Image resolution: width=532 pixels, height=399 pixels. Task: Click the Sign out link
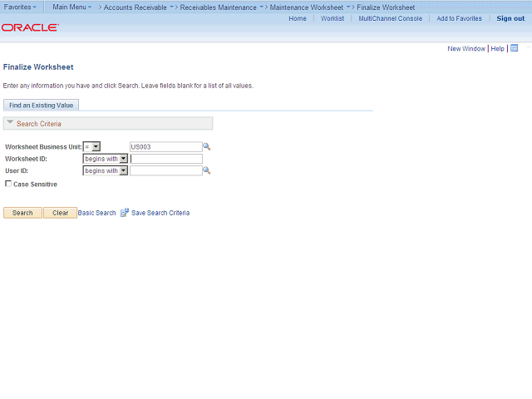(510, 18)
